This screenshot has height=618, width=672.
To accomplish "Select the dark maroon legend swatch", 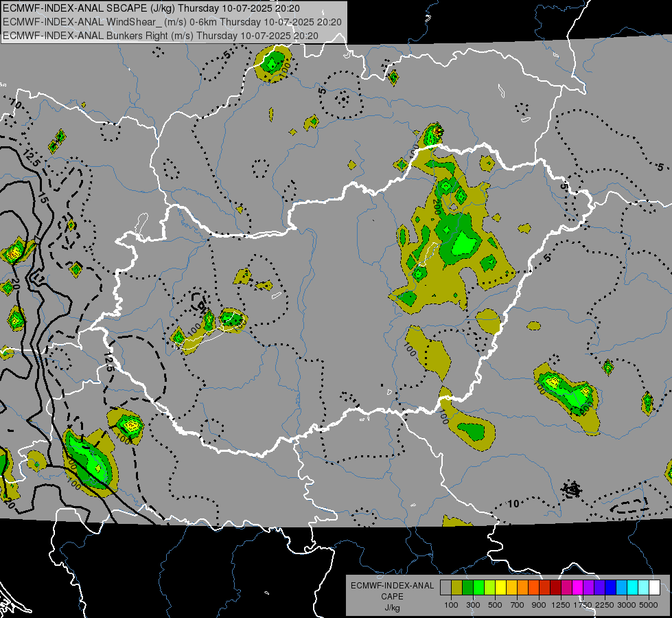I will tap(555, 588).
